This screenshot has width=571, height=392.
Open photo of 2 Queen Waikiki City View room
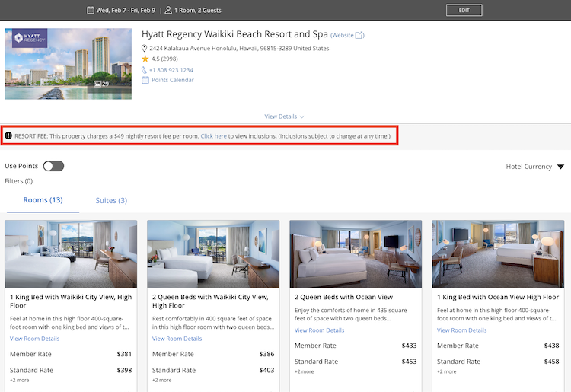point(213,253)
